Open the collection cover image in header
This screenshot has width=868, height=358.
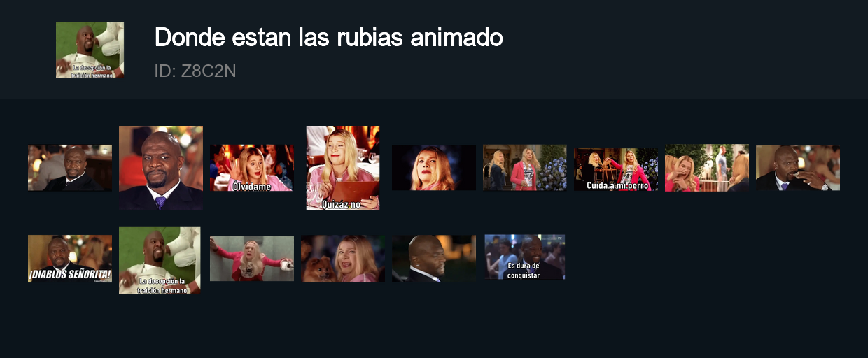point(90,50)
